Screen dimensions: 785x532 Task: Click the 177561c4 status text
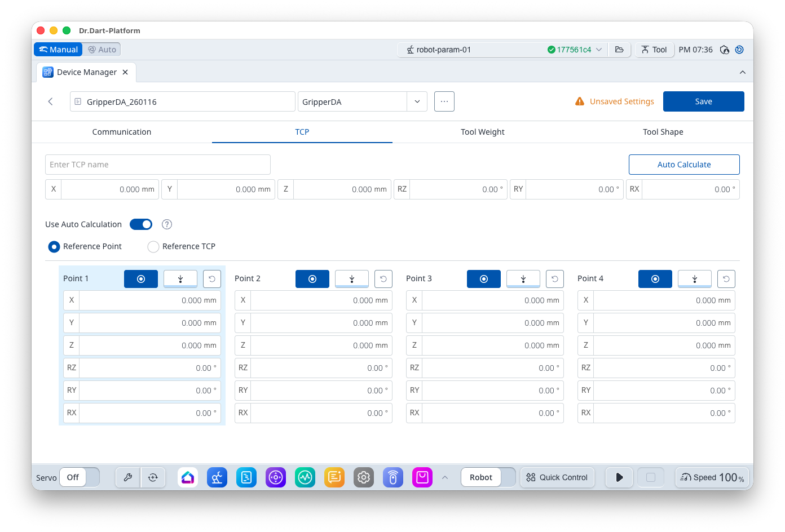(x=574, y=50)
